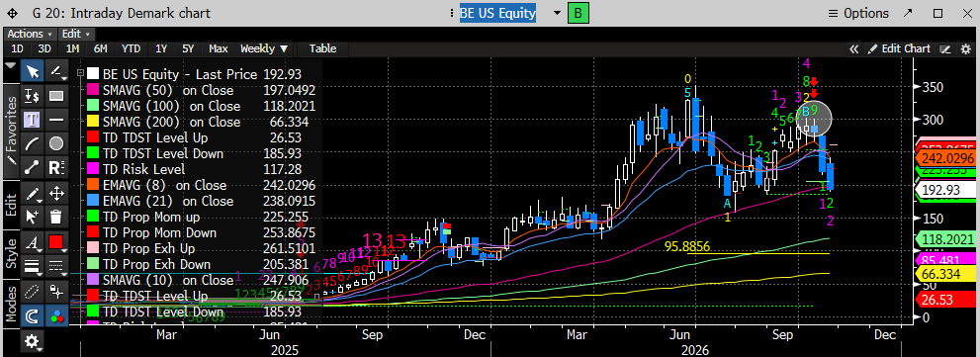Screen dimensions: 980x357
Task: Open the Weekly periodicity dropdown
Action: pos(264,48)
